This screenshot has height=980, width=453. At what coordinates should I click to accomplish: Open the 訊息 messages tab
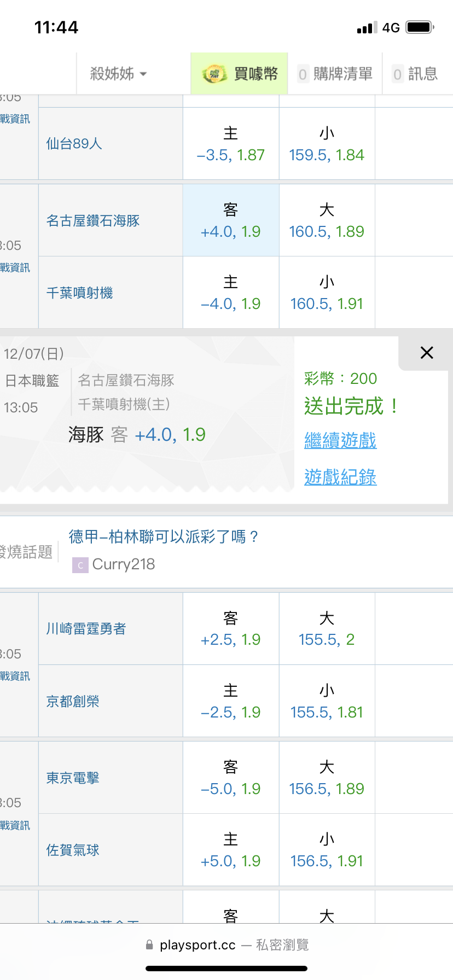pyautogui.click(x=416, y=74)
